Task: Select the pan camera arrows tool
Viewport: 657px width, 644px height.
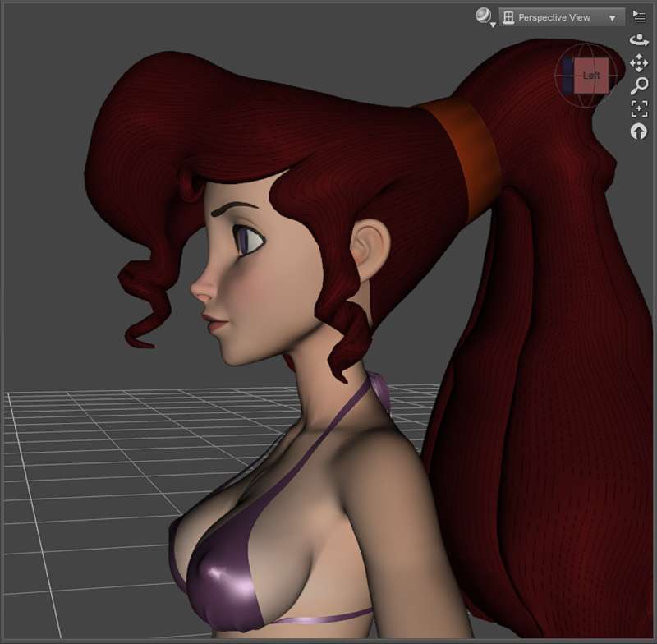Action: [639, 63]
